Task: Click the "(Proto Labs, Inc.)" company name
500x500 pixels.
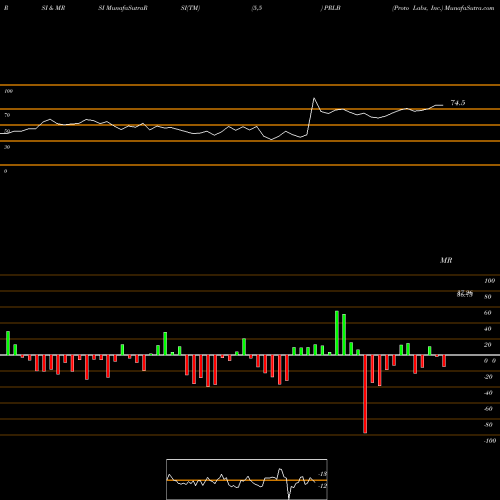Action: [418, 8]
